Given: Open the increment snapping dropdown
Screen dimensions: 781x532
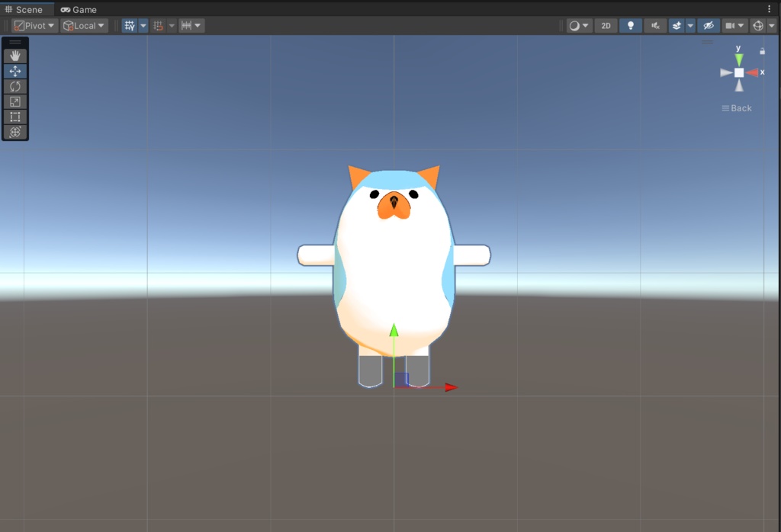Looking at the screenshot, I should 191,25.
